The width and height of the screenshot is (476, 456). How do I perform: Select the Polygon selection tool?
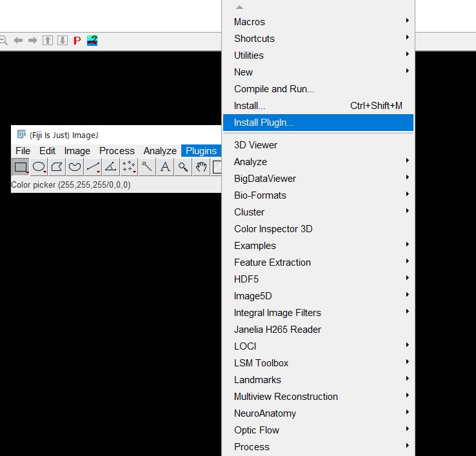click(57, 167)
